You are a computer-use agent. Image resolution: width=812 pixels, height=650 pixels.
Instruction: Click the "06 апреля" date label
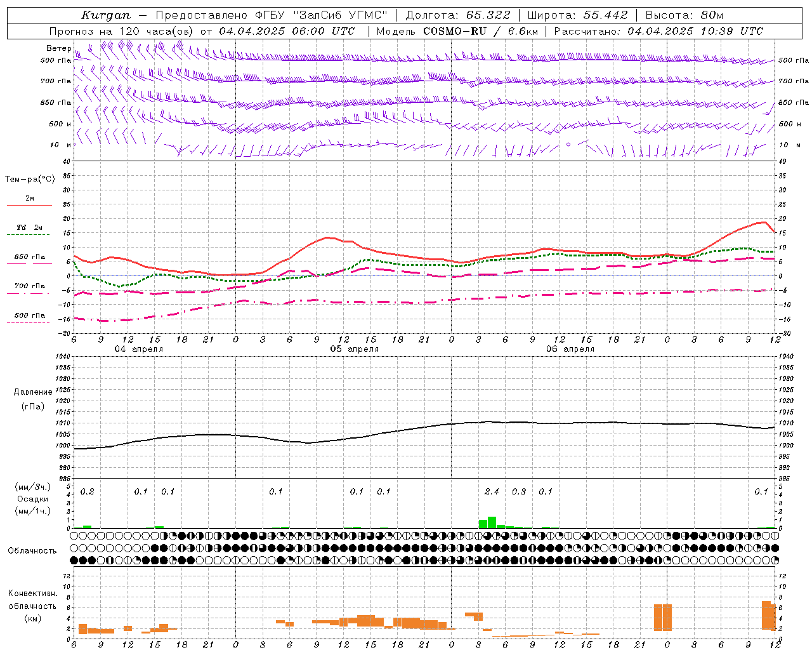click(570, 349)
